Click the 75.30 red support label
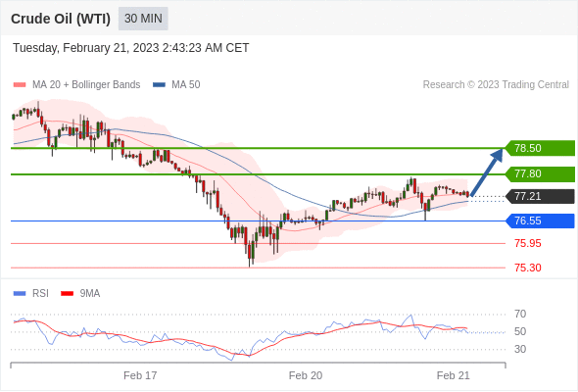Screen dimensions: 578x392 tap(528, 268)
